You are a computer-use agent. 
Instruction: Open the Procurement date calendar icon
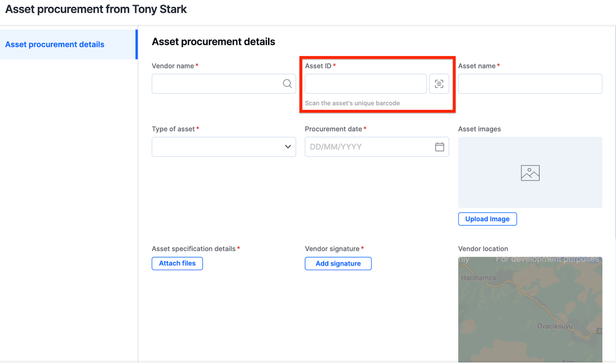pyautogui.click(x=439, y=147)
